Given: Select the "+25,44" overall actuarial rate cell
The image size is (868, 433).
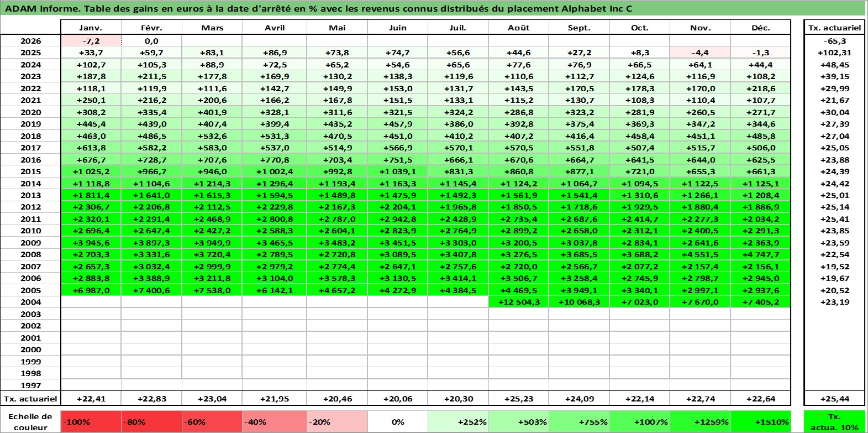Looking at the screenshot, I should (834, 399).
